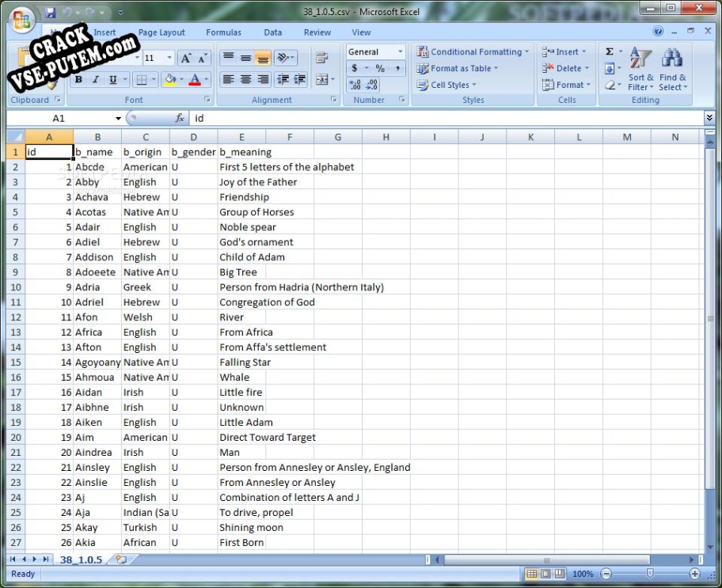
Task: Open the Insert ribbon tab
Action: [x=104, y=32]
